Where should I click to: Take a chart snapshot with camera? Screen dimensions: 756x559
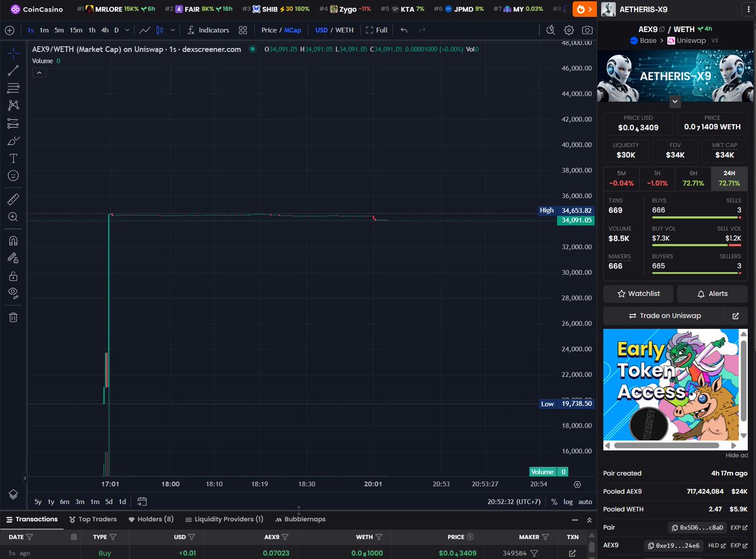[587, 30]
